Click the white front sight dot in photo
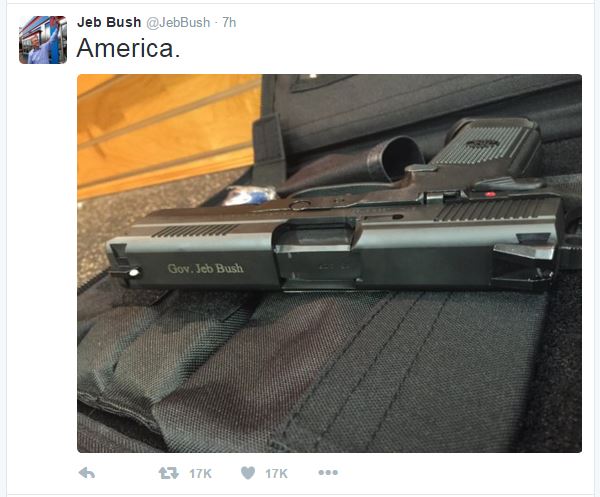 [134, 273]
